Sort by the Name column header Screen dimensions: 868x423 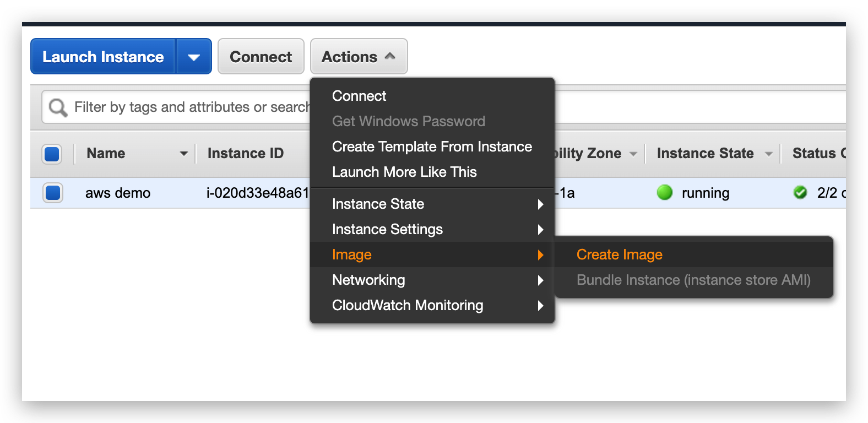tap(106, 153)
